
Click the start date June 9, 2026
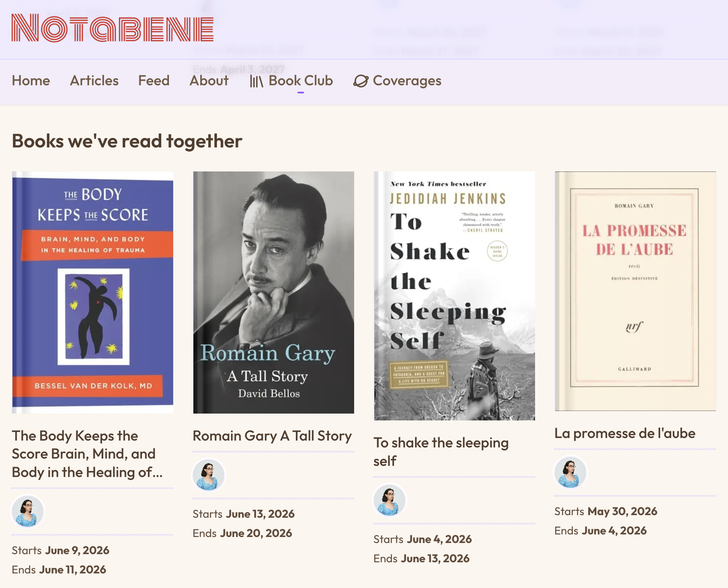coord(78,550)
